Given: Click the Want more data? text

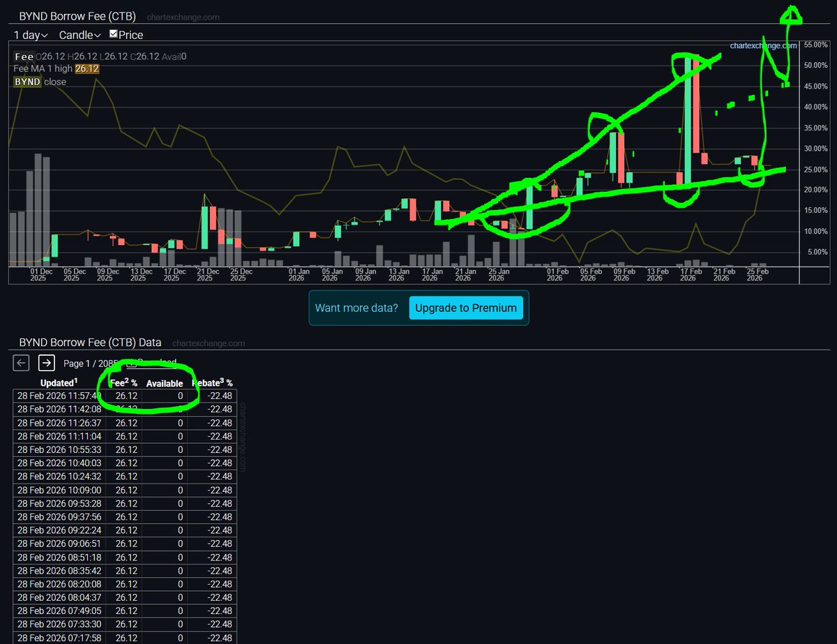Looking at the screenshot, I should [x=356, y=308].
